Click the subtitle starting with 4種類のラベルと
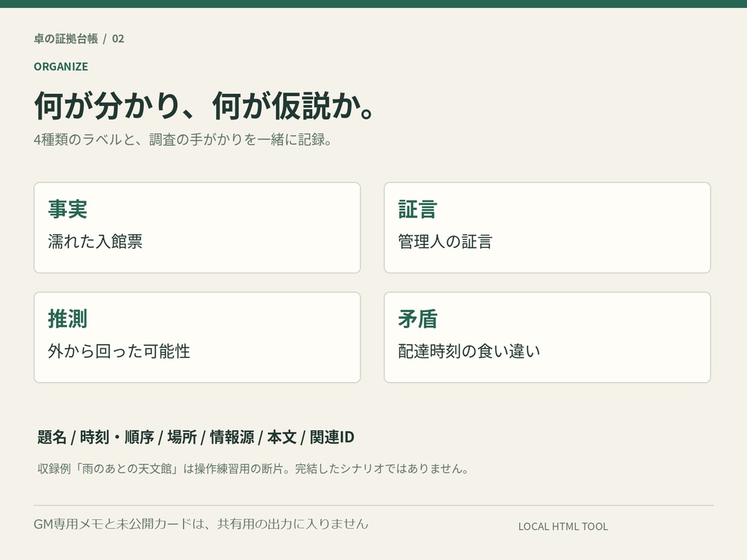The image size is (747, 560). [x=183, y=139]
